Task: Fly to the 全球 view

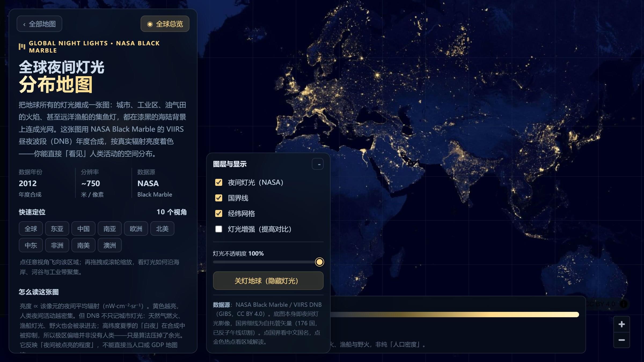Action: [31, 229]
